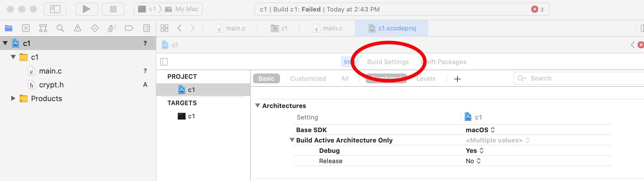This screenshot has height=181, width=644.
Task: Toggle the left navigator sidebar visibility
Action: (x=55, y=9)
